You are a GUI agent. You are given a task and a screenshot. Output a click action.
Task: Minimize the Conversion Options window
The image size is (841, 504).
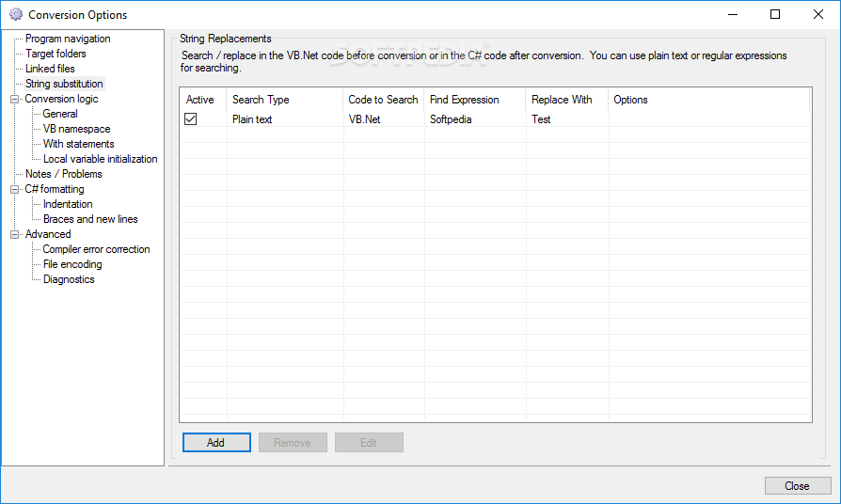click(x=733, y=14)
